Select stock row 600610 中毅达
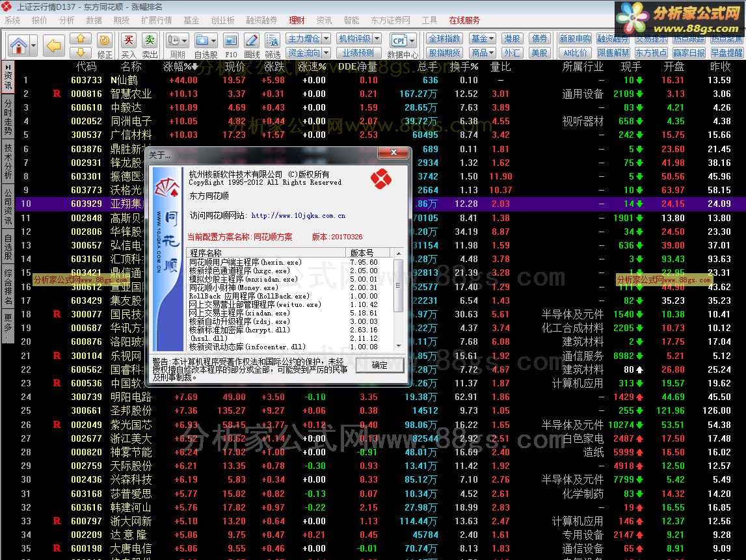The height and width of the screenshot is (560, 746). [x=380, y=107]
